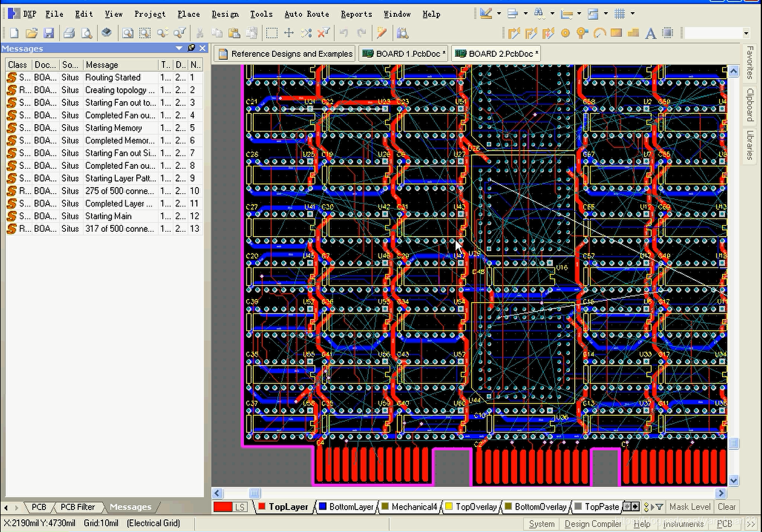Choose the Place String letter A tool

(651, 33)
